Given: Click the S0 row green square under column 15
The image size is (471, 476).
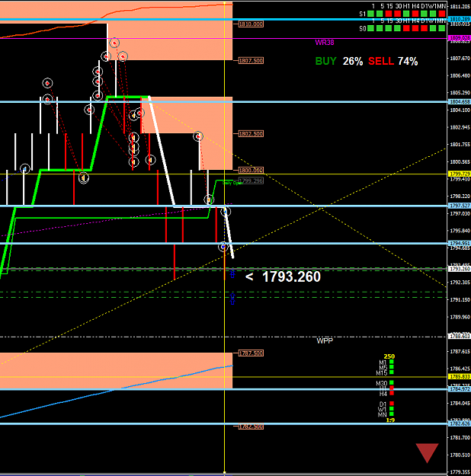Looking at the screenshot, I should pos(389,28).
